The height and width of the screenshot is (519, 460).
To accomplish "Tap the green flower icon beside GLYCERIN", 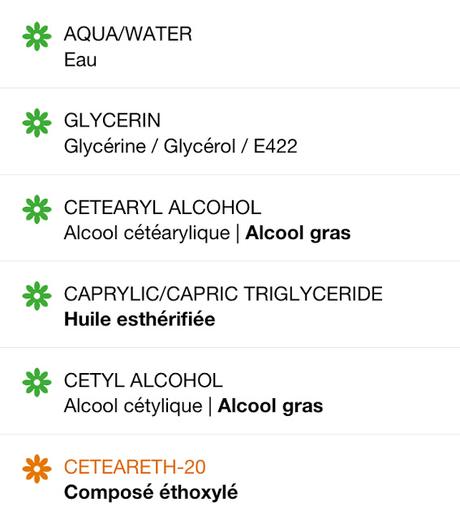I will point(37,123).
